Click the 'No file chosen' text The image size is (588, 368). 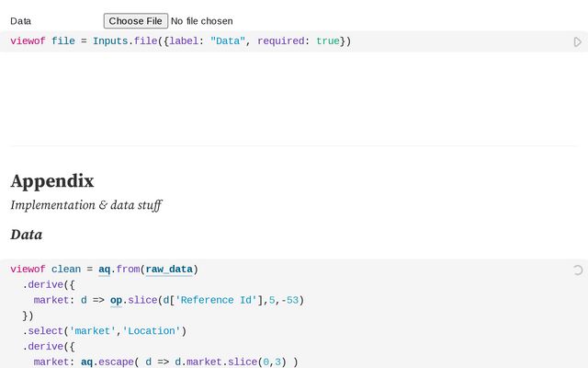pos(202,20)
